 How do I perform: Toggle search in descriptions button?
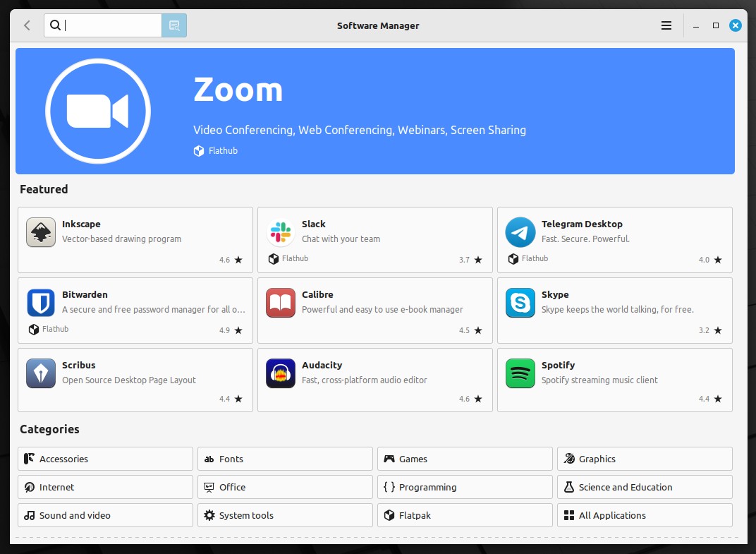point(174,25)
